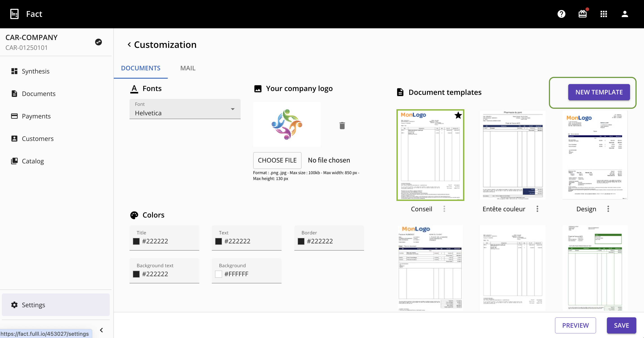Screen dimensions: 644x338
Task: Click the PREVIEW button
Action: pos(575,325)
